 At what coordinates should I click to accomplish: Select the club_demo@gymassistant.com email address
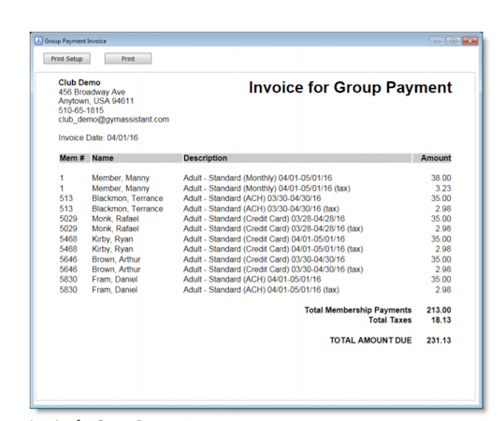pos(113,120)
